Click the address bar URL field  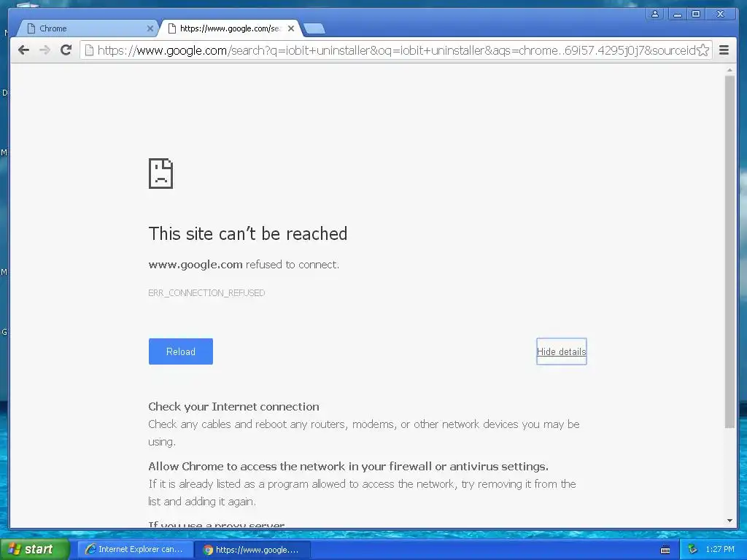(395, 50)
